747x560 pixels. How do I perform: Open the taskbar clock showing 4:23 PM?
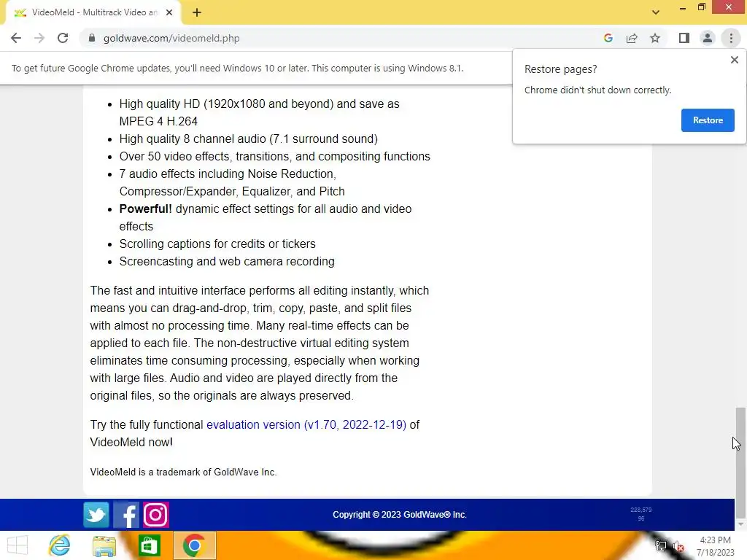(x=715, y=546)
